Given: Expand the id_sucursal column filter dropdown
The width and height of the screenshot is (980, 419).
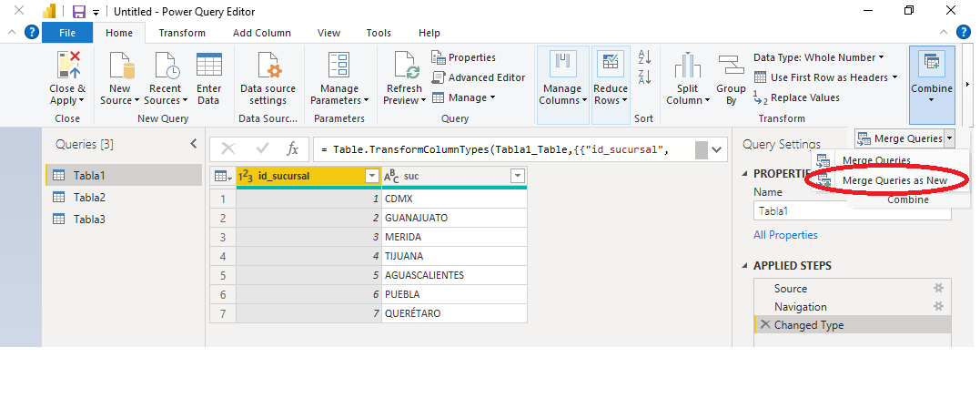Looking at the screenshot, I should pos(371,176).
